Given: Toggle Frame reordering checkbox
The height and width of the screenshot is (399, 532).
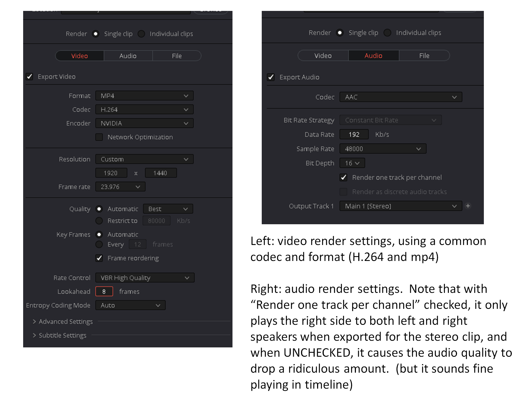Looking at the screenshot, I should 99,258.
